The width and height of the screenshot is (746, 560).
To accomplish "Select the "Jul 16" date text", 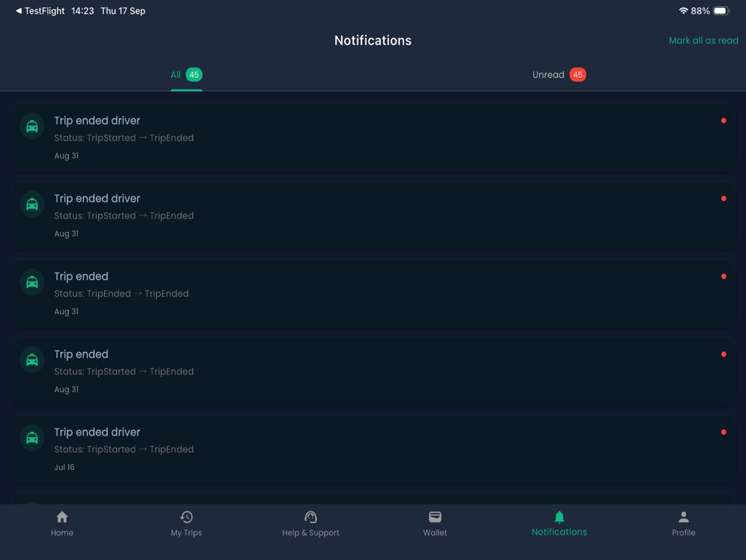I will click(64, 467).
